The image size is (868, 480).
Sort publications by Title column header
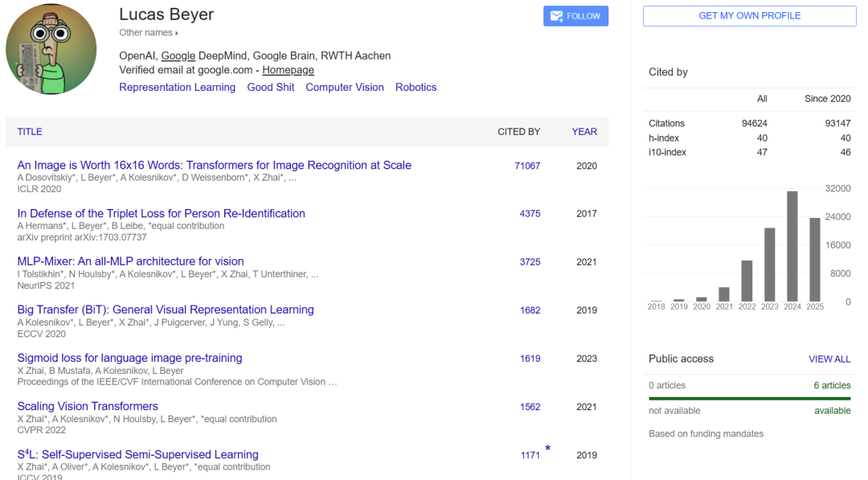(x=30, y=132)
